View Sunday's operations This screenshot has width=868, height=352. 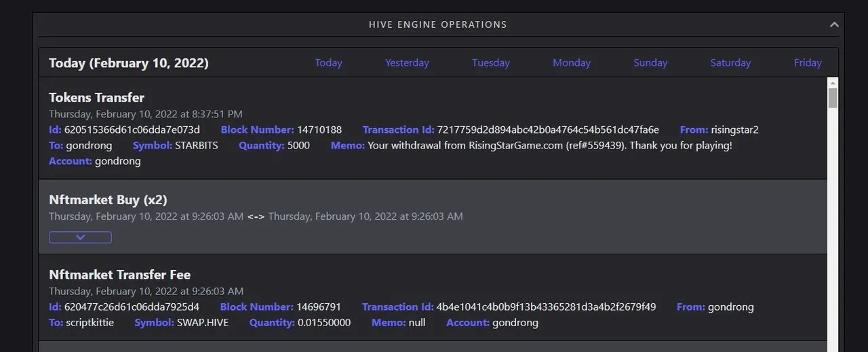coord(650,62)
